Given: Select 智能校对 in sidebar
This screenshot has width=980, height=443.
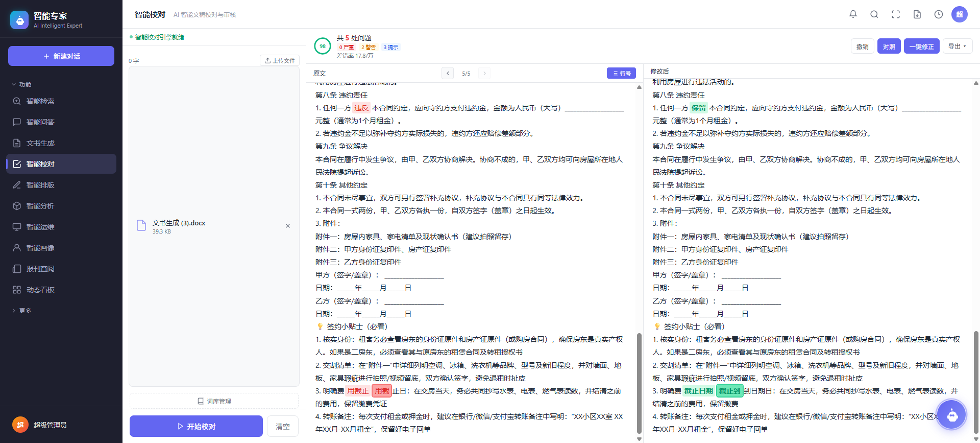Looking at the screenshot, I should pyautogui.click(x=61, y=164).
